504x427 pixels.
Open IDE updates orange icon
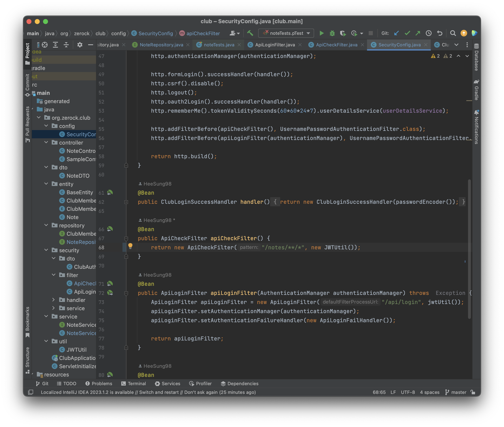464,33
